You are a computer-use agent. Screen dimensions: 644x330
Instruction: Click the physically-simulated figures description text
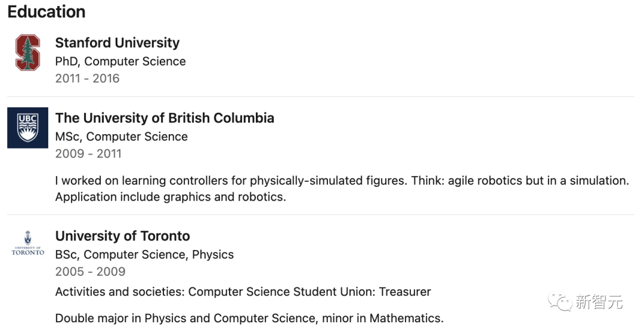(342, 180)
